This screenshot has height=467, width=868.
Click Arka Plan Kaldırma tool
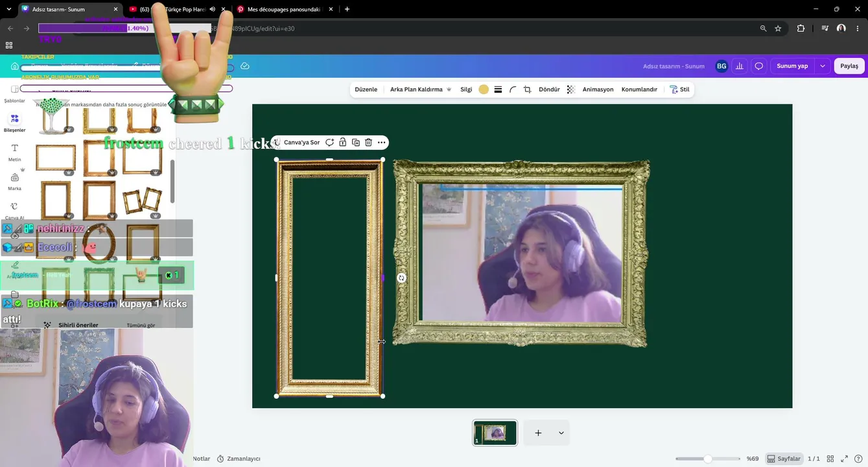(420, 90)
